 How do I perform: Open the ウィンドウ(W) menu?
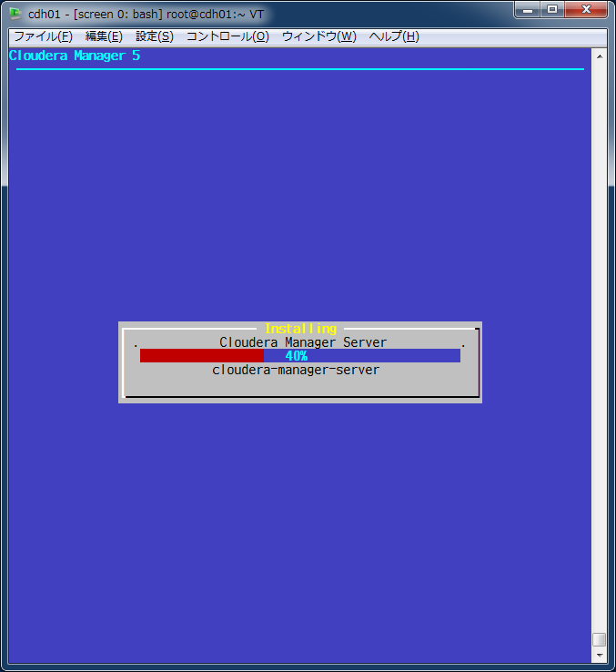pos(319,36)
